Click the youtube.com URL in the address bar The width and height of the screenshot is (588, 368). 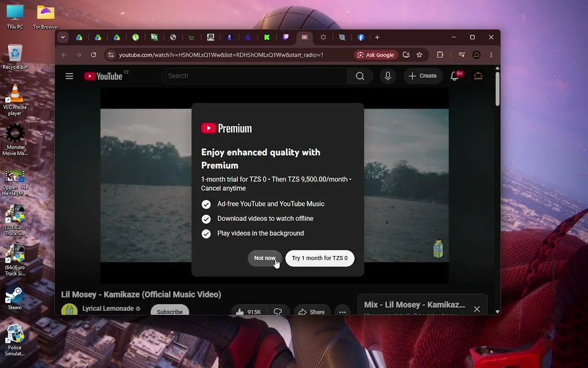point(221,55)
